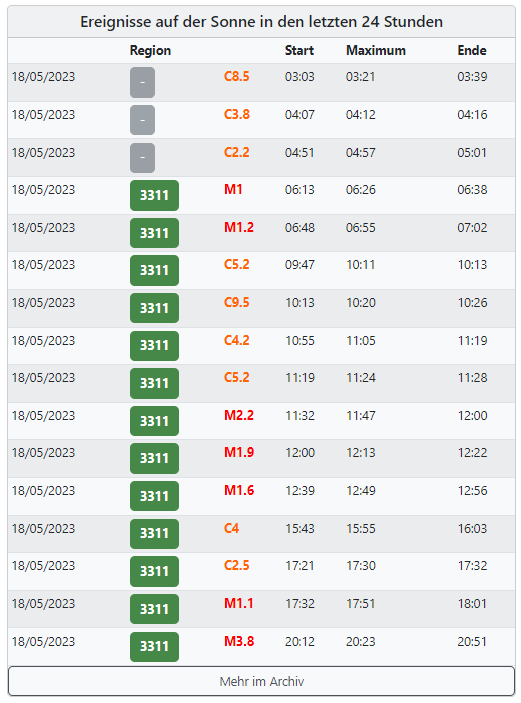Select 3311 badge in the M1.9 row
Image resolution: width=521 pixels, height=703 pixels.
click(154, 458)
